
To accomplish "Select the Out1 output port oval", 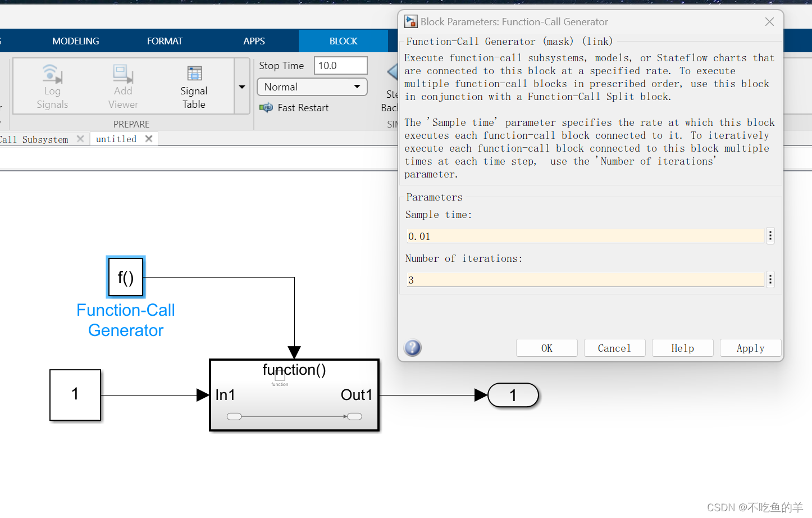I will tap(513, 395).
